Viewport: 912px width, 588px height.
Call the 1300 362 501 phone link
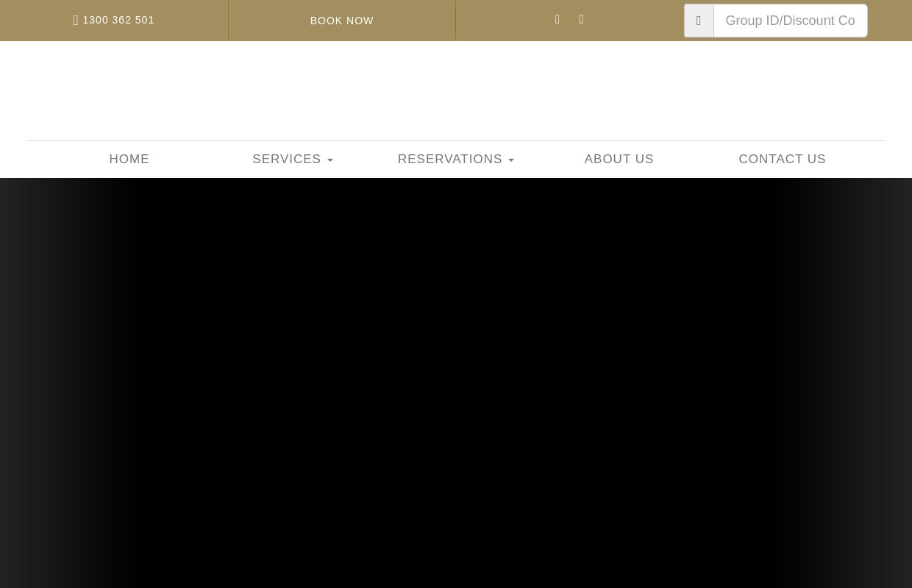click(118, 20)
